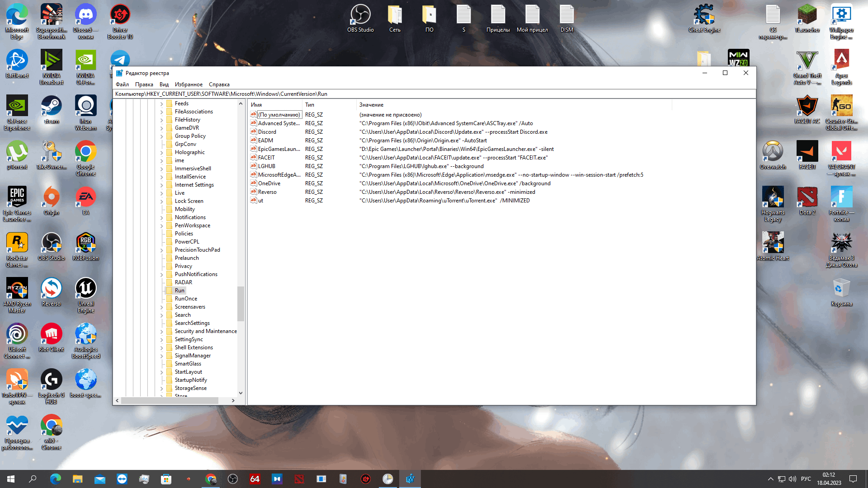
Task: Open Logitech G HUB desktop icon
Action: tap(51, 387)
